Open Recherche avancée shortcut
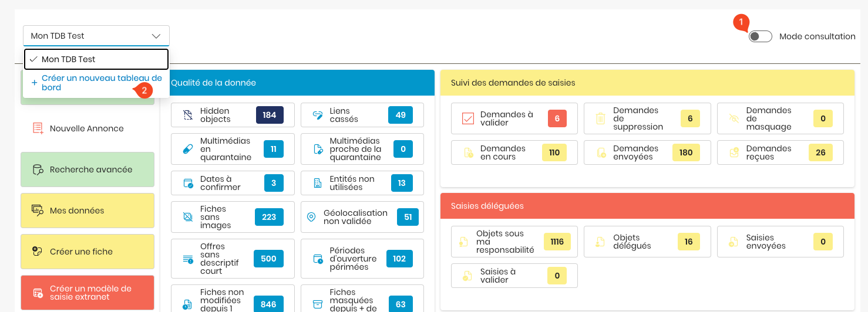This screenshot has width=868, height=312. (x=88, y=169)
